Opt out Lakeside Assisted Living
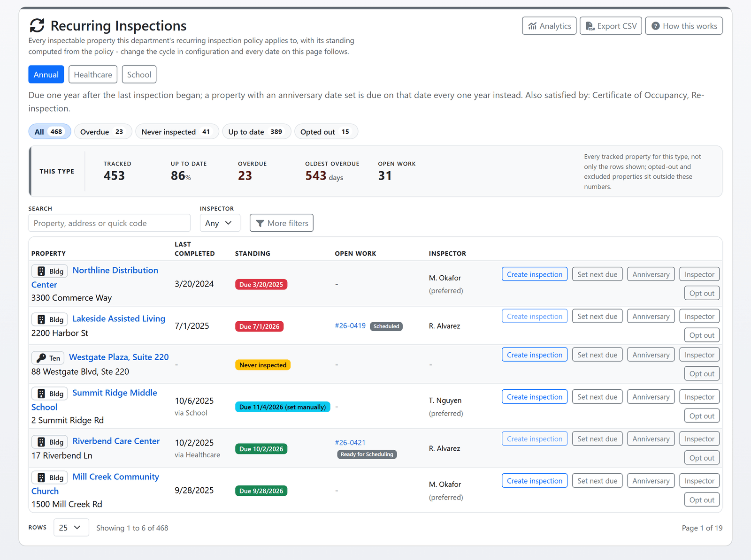Viewport: 751px width, 560px height. coord(702,335)
